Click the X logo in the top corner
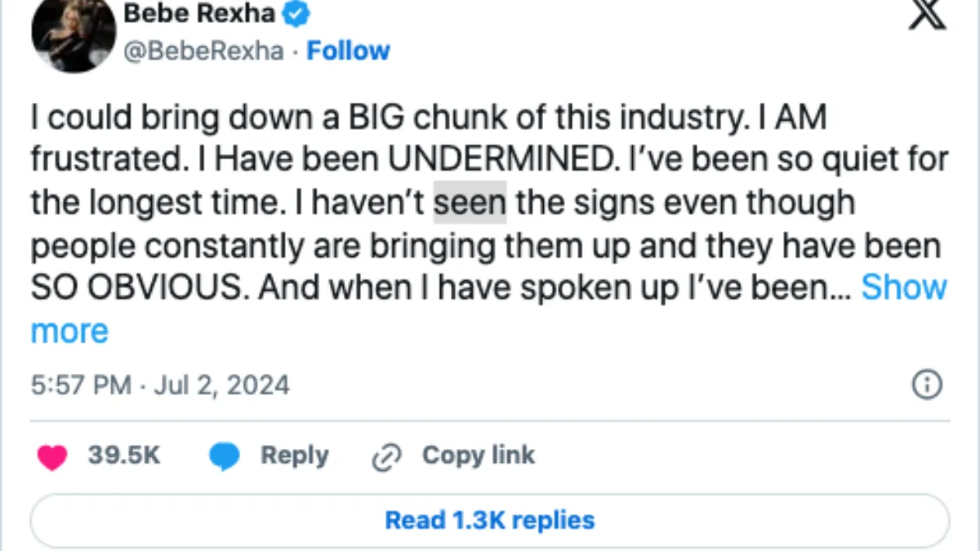 coord(927,15)
